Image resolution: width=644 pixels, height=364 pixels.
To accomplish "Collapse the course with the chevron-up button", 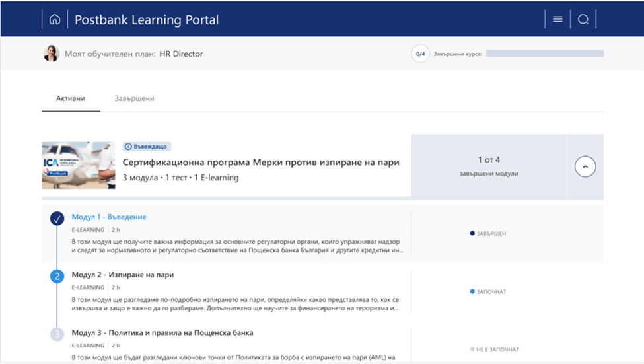I will (x=585, y=166).
